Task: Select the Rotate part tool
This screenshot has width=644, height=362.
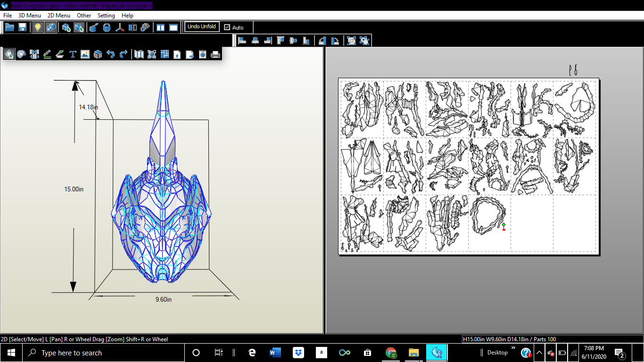Action: coord(22,54)
